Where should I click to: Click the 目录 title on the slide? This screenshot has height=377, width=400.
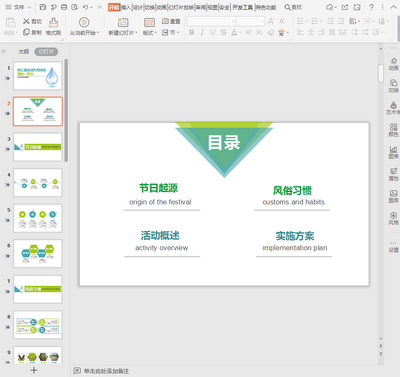(x=224, y=143)
